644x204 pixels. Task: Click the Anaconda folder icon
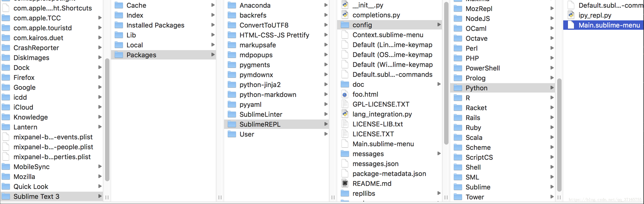pos(232,5)
